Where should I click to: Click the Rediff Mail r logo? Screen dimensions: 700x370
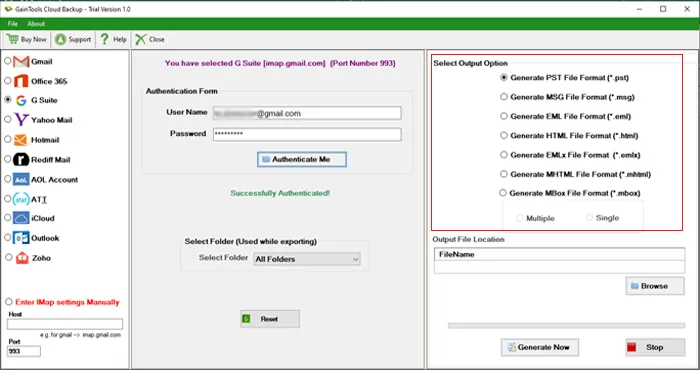21,160
